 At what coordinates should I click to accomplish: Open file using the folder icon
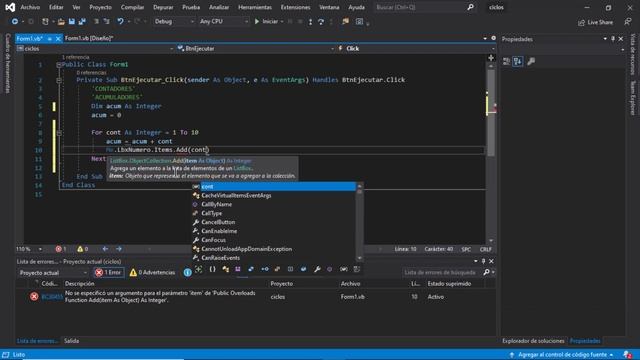coord(61,22)
